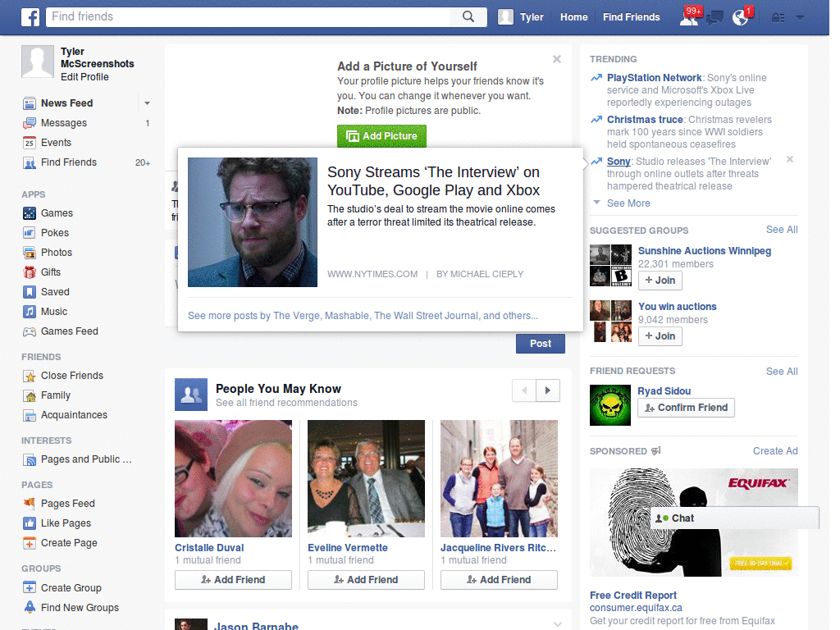
Task: Click the Create Page plus icon
Action: coord(30,543)
